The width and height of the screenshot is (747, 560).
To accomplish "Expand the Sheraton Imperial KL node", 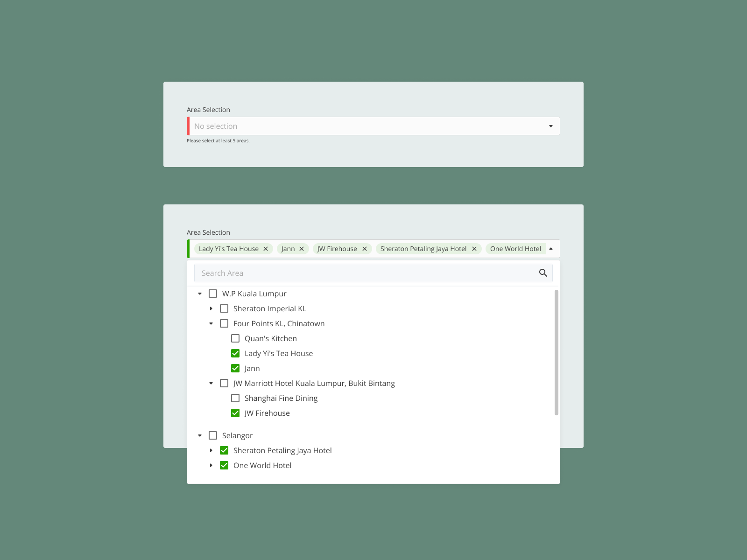I will [x=211, y=308].
